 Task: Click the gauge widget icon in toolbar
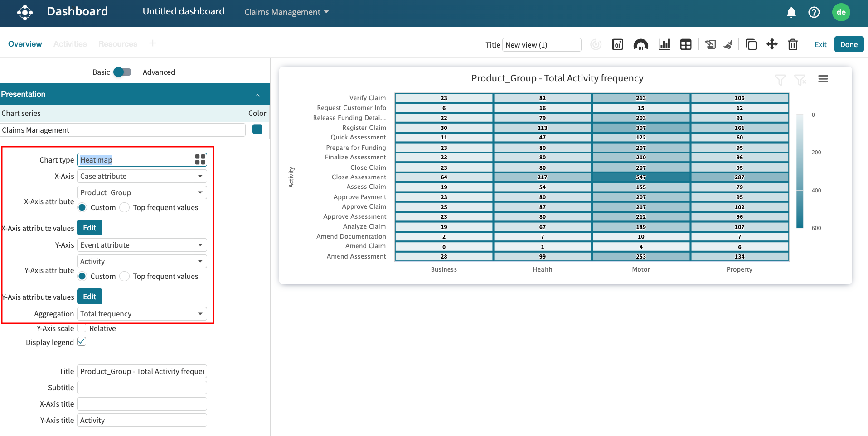point(640,44)
